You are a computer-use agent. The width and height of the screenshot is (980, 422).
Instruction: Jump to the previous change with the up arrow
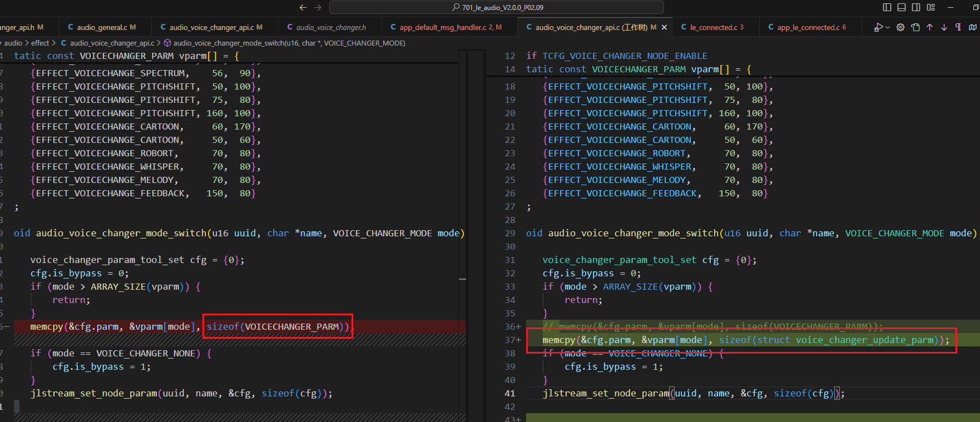(x=929, y=27)
